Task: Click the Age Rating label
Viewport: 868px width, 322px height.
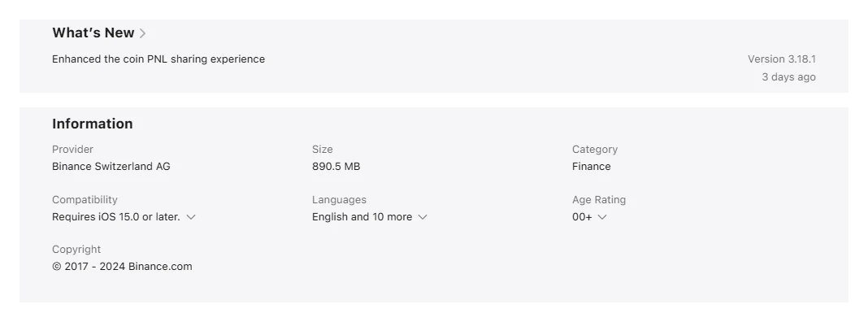Action: tap(599, 199)
